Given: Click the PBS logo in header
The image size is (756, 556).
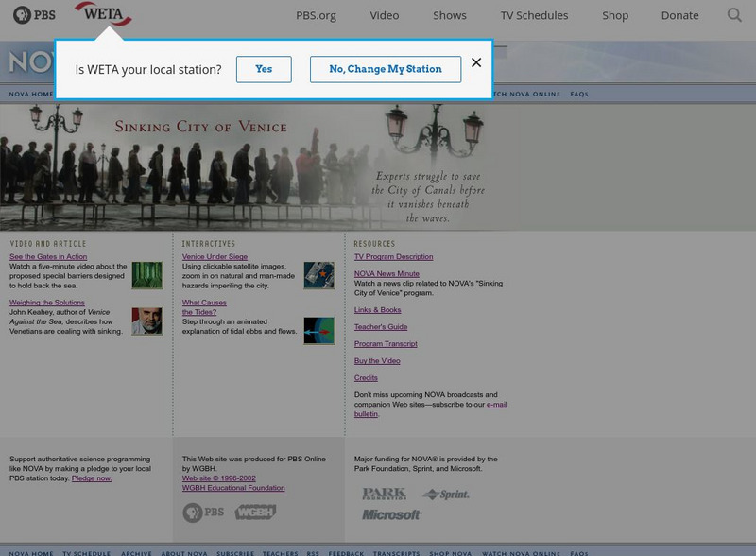Looking at the screenshot, I should (x=34, y=15).
